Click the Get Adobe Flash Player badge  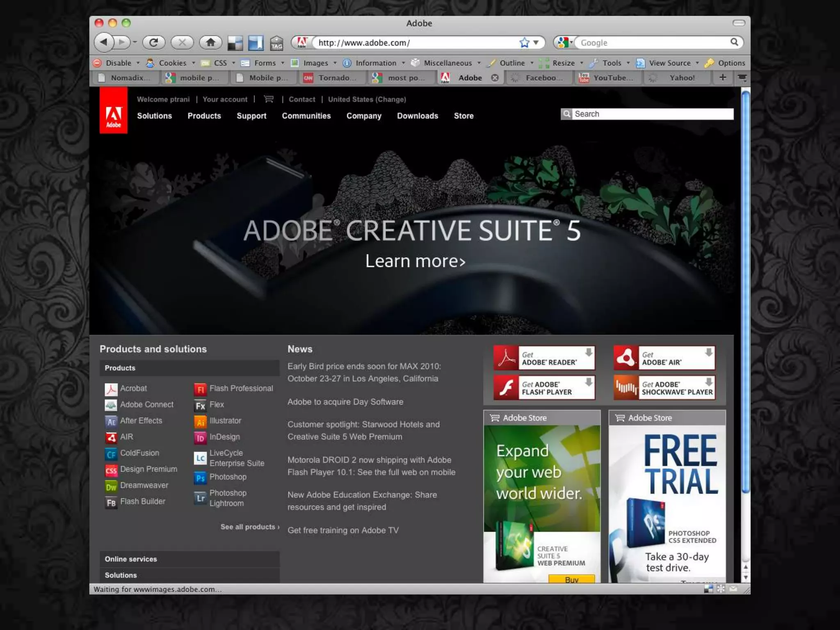544,388
